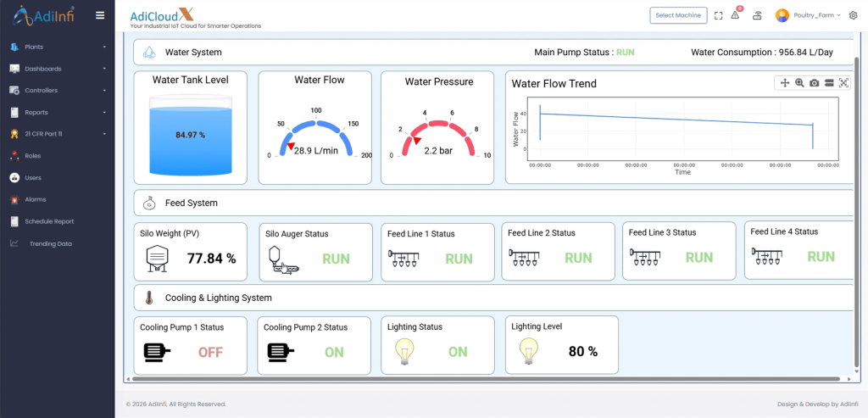Click the Silo Weight 77.84 % value

pos(211,258)
